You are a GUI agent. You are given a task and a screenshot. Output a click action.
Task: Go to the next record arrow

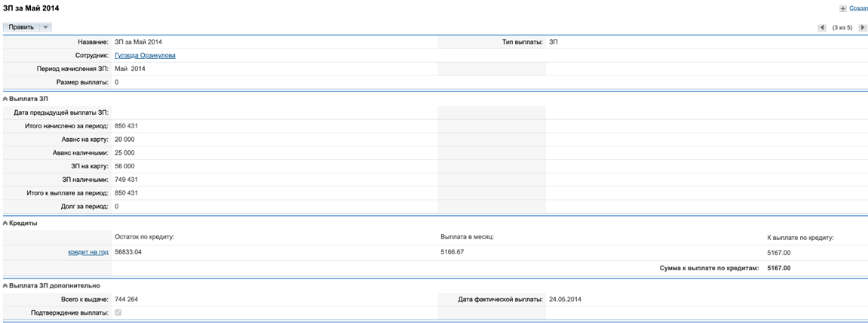click(x=862, y=28)
